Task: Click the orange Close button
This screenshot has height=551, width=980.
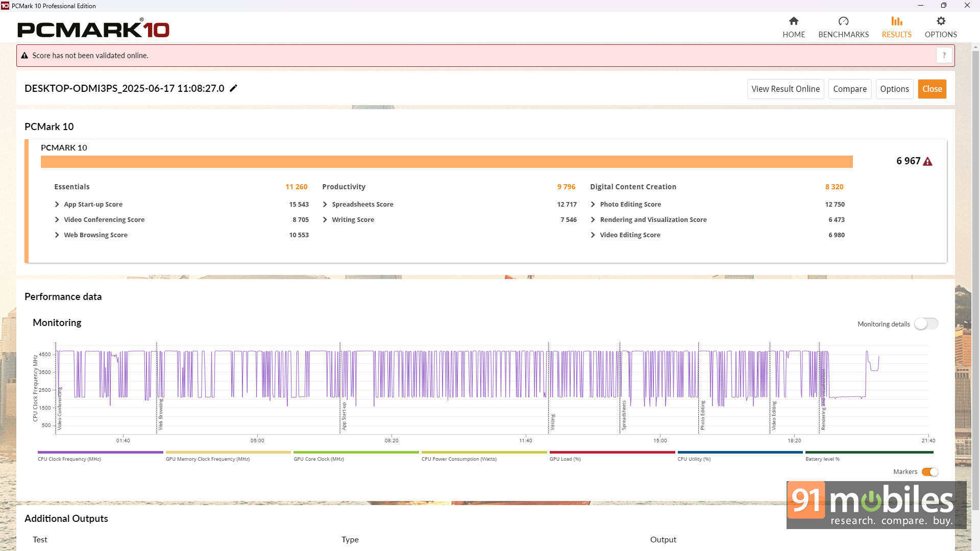Action: [932, 89]
